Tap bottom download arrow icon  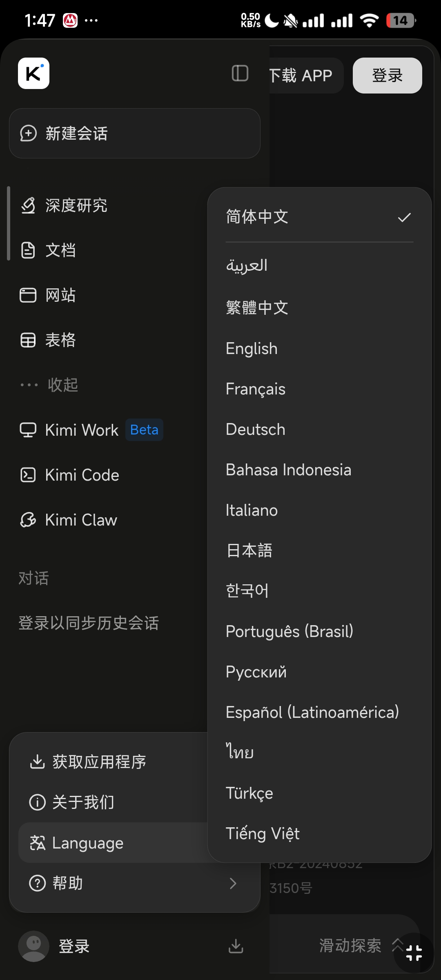coord(236,946)
